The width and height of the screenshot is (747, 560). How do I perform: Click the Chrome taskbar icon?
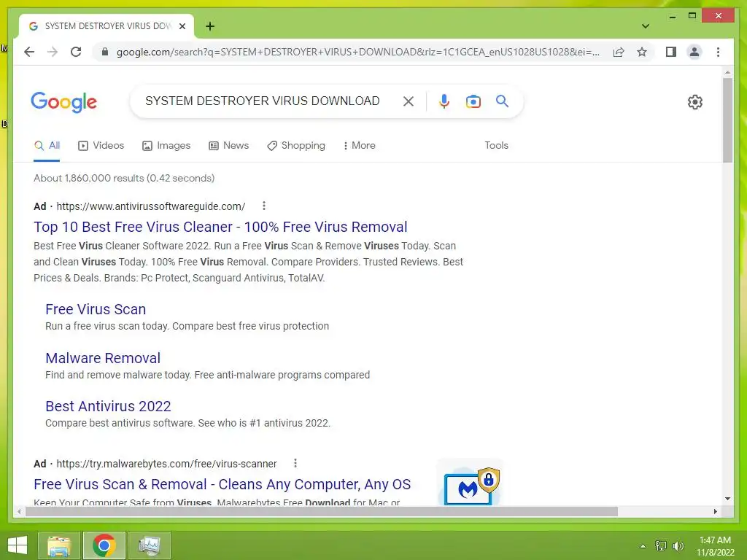(104, 545)
